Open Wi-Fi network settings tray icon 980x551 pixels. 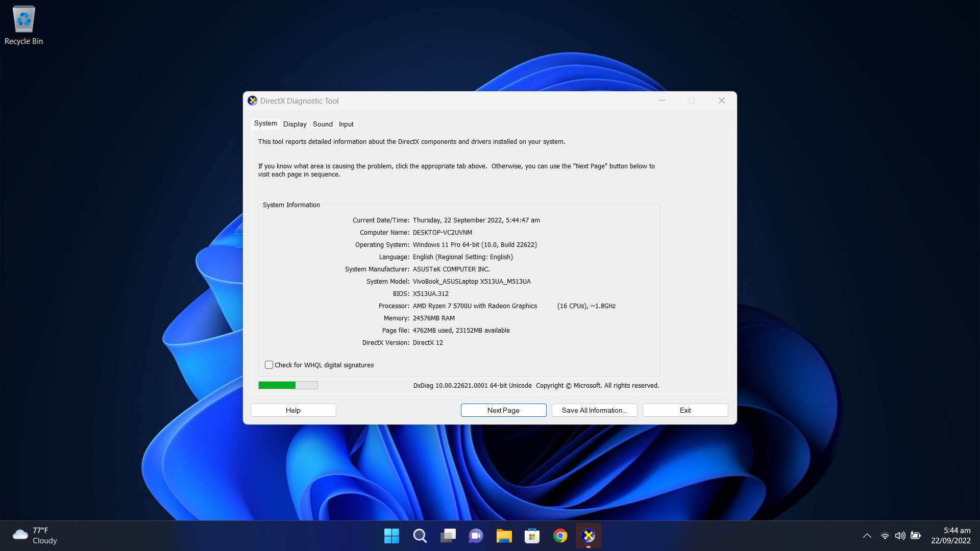tap(885, 536)
